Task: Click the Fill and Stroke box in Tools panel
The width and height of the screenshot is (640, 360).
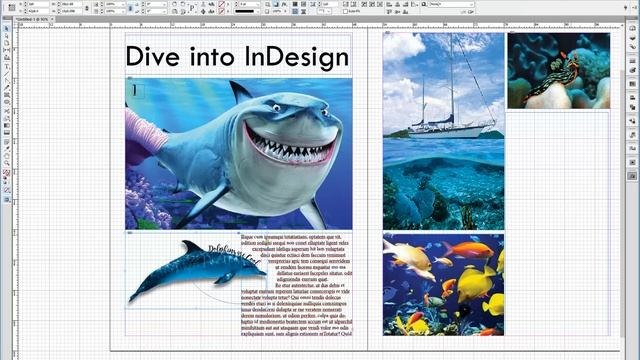Action: [x=7, y=173]
